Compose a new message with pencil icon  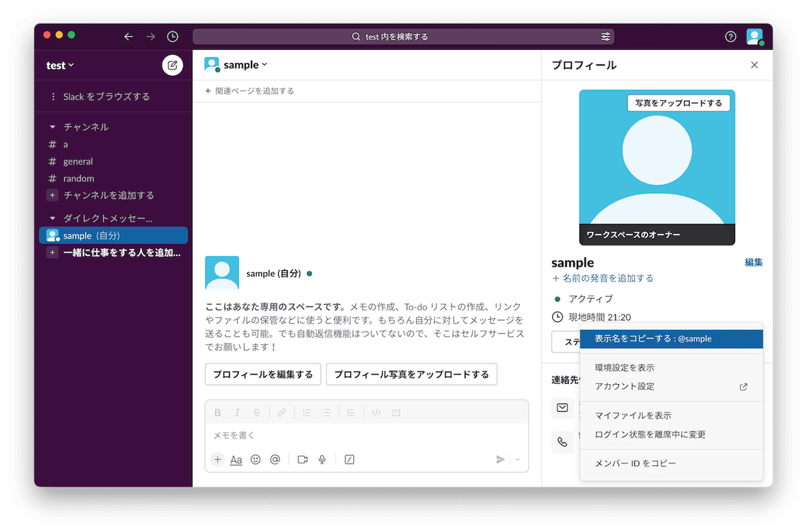[173, 65]
